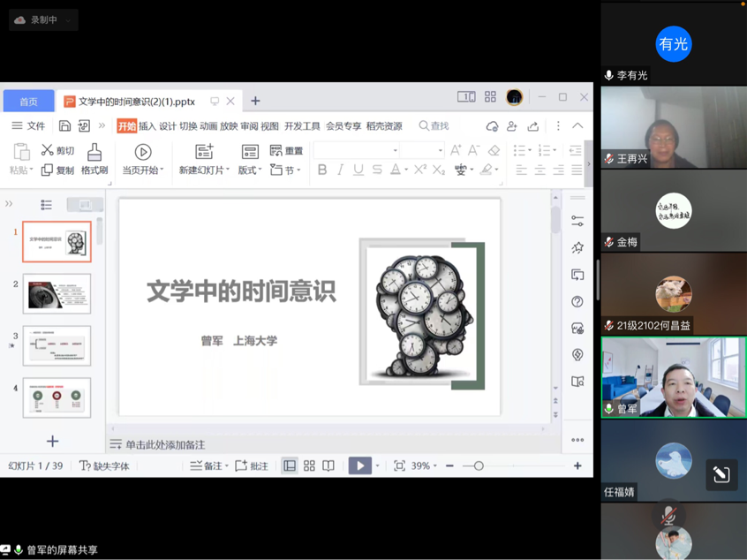Click the fit-slide-to-window icon
Screen dimensions: 747x560
(x=399, y=465)
